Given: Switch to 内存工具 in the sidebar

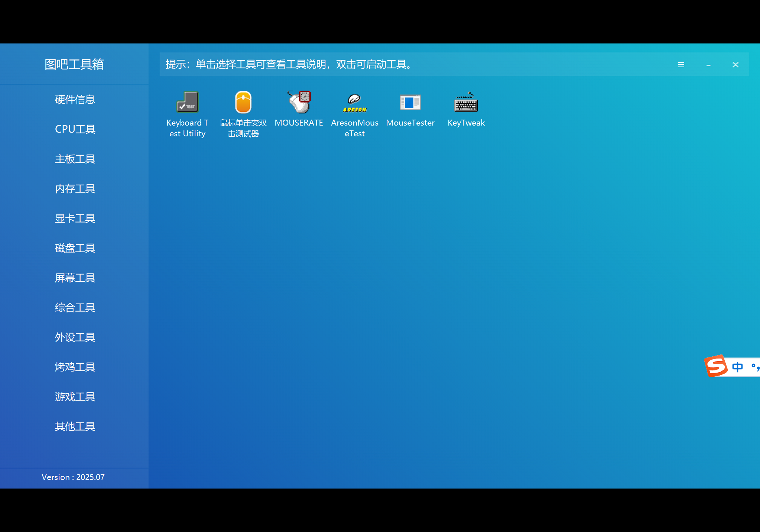Looking at the screenshot, I should coord(75,189).
